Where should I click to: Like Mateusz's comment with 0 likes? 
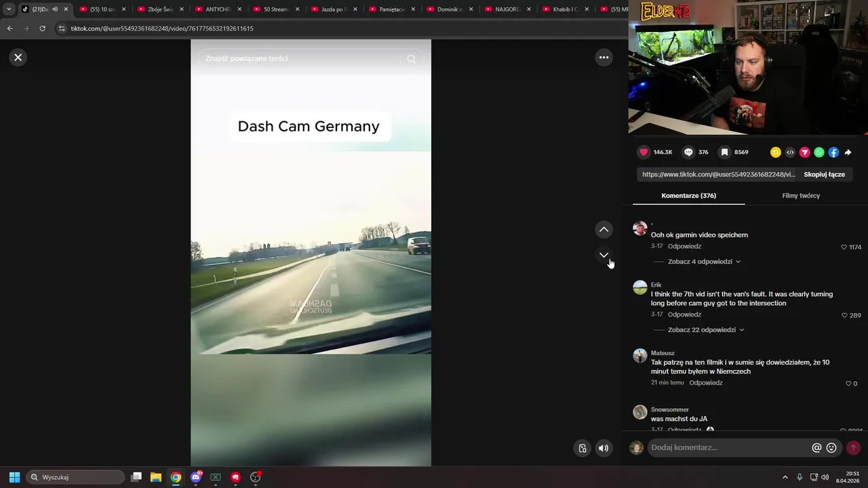click(x=848, y=384)
